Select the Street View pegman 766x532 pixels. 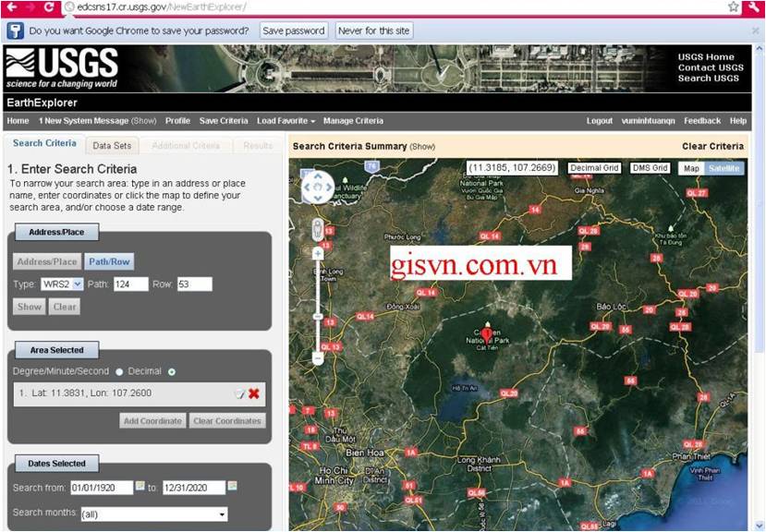tap(318, 229)
